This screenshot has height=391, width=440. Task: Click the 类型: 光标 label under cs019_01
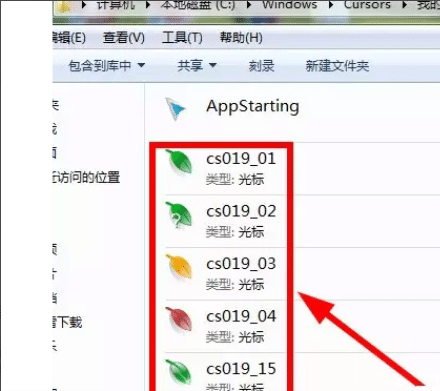coord(235,180)
